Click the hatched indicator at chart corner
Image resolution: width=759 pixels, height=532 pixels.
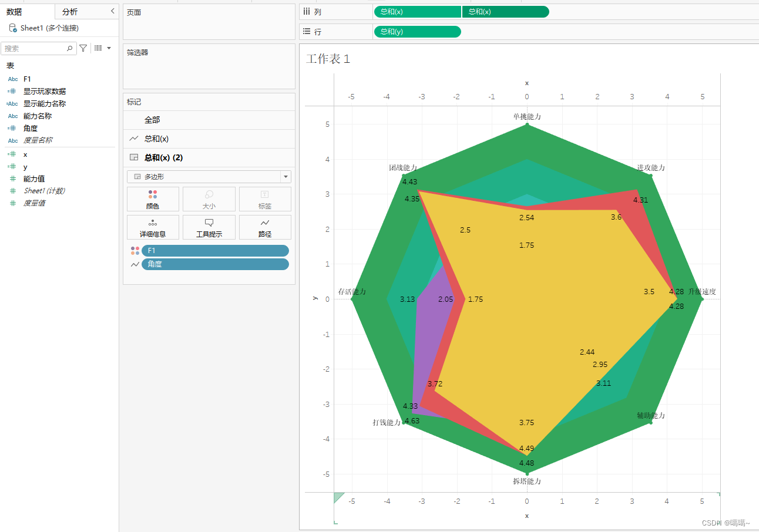(338, 497)
